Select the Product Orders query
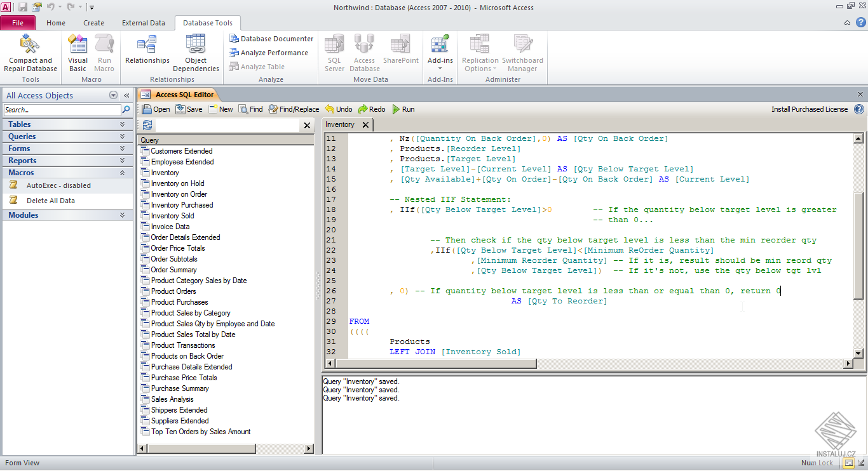This screenshot has width=868, height=471. pyautogui.click(x=173, y=291)
